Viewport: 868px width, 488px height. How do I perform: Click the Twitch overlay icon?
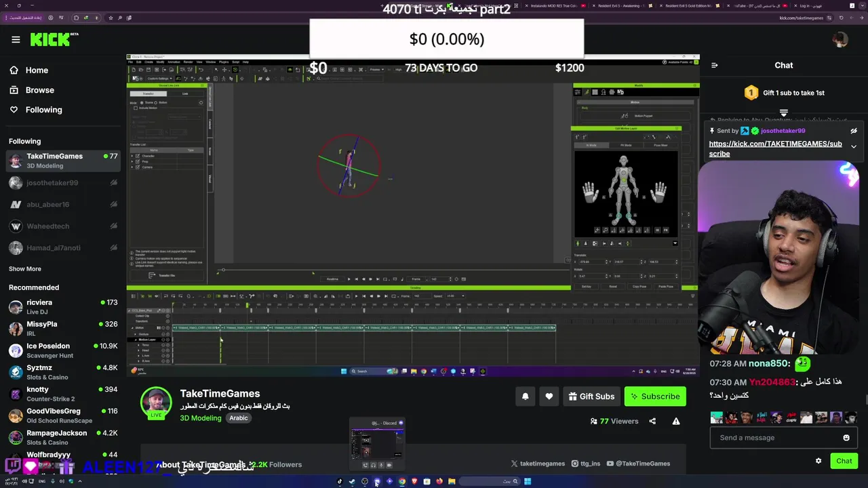coord(13,466)
